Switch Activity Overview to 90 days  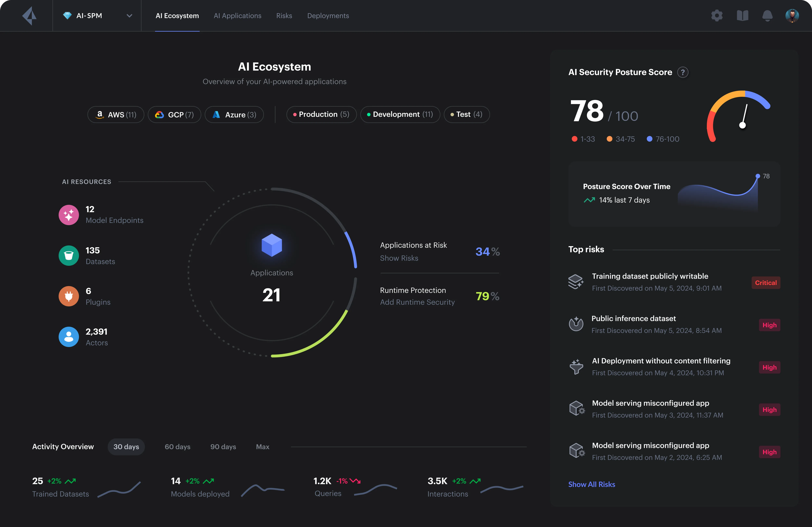point(223,446)
